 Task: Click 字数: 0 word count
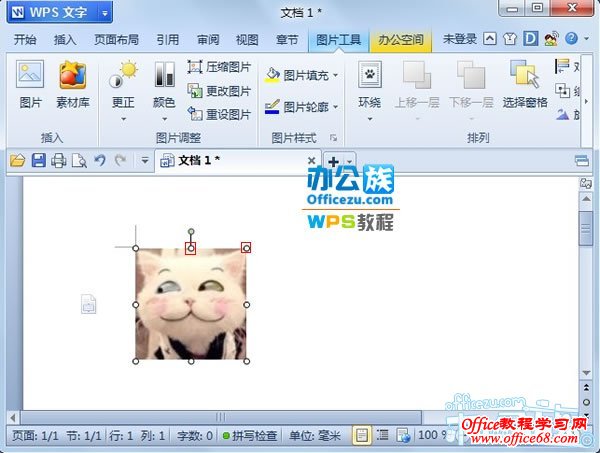(x=195, y=435)
